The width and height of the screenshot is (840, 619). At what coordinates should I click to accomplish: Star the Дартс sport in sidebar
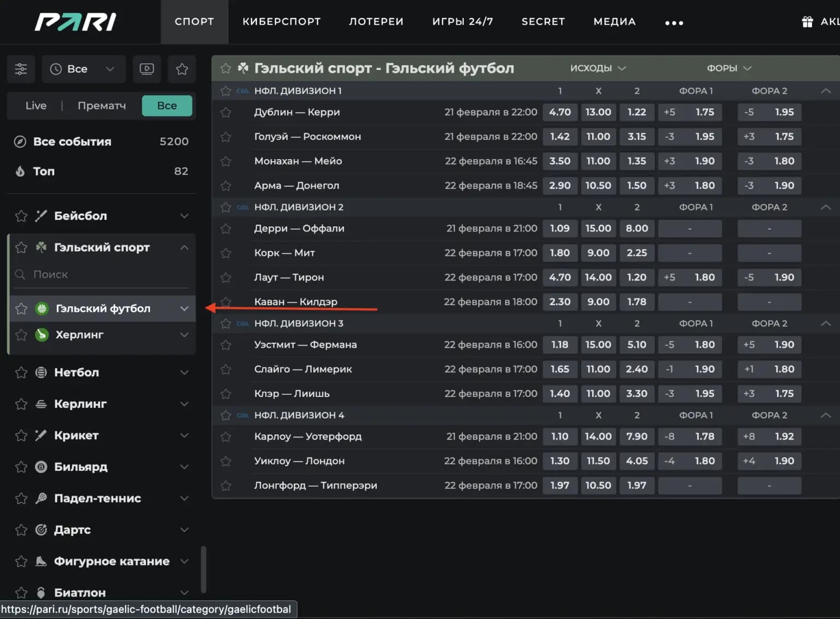pos(21,530)
